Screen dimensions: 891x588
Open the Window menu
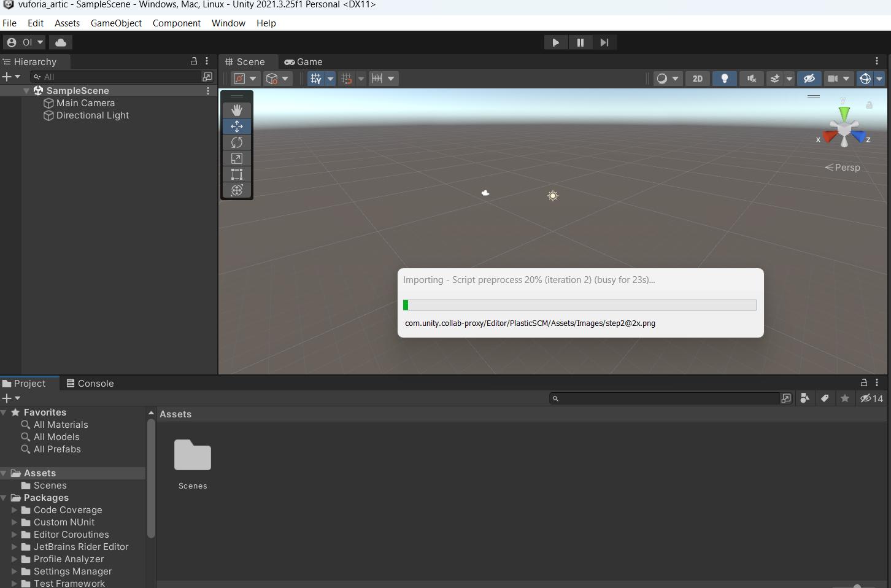[x=228, y=23]
